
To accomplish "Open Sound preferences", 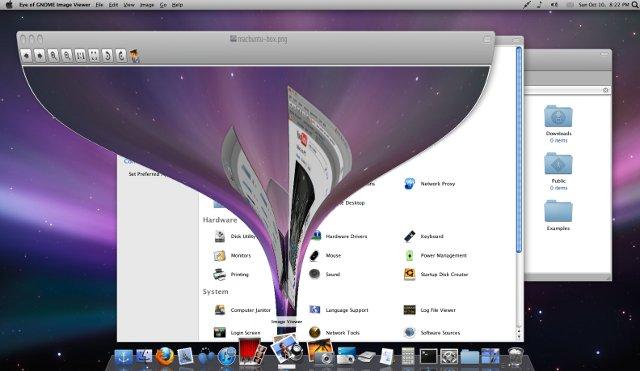I will click(324, 274).
